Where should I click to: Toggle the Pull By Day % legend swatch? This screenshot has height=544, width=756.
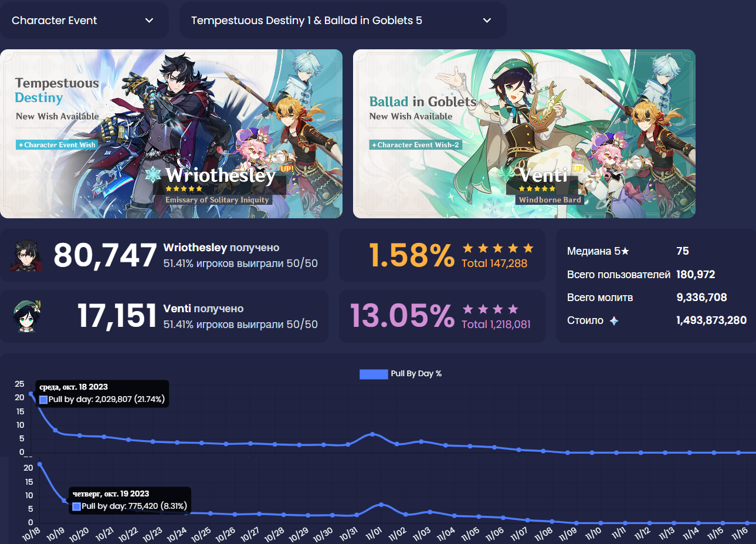[x=374, y=374]
